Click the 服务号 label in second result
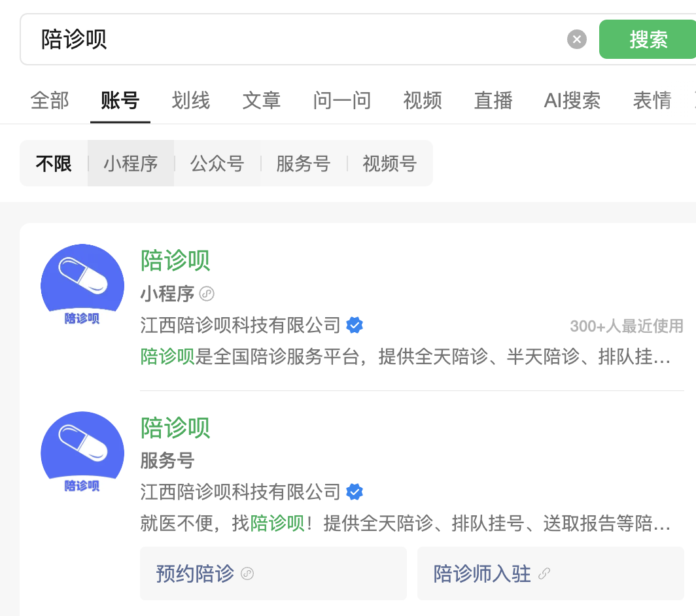The image size is (696, 616). (167, 460)
